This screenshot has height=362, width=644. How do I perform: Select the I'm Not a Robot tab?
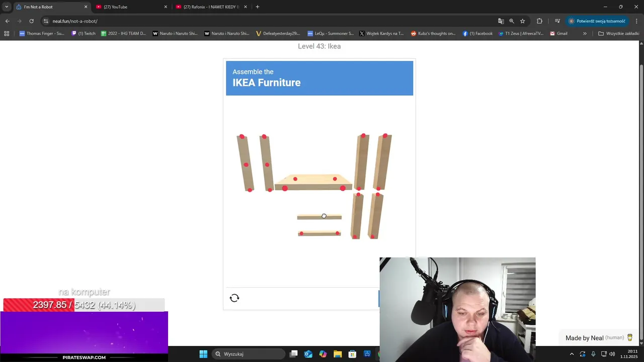(x=51, y=7)
